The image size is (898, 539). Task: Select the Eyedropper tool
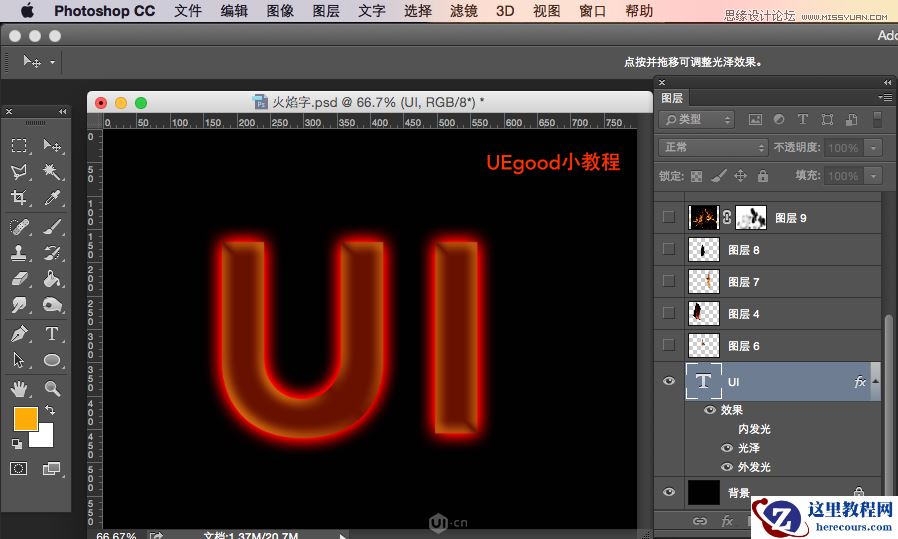click(52, 198)
